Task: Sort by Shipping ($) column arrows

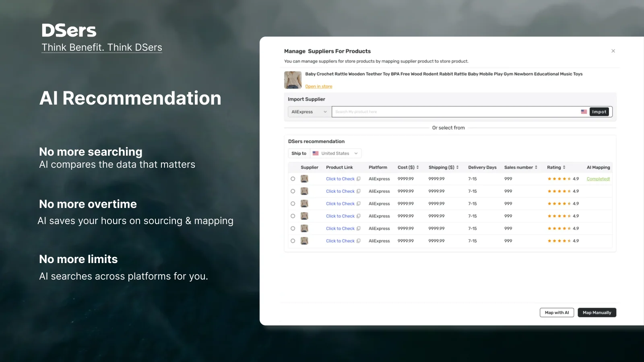Action: click(x=457, y=167)
